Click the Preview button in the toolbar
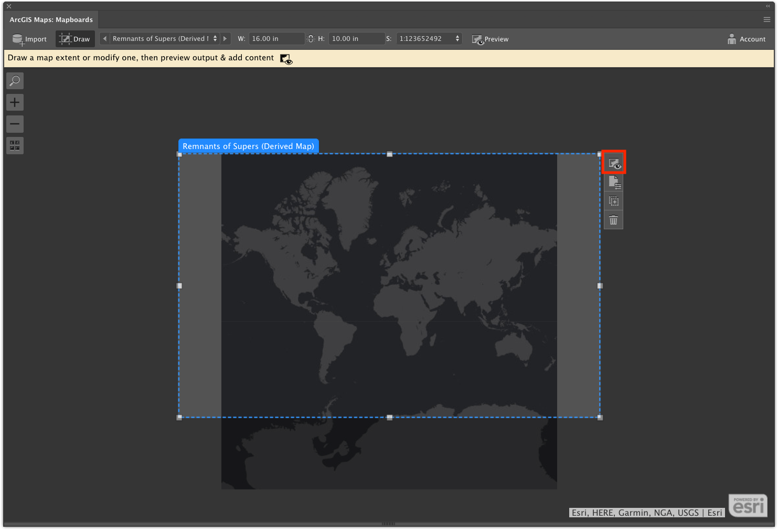The width and height of the screenshot is (778, 532). pos(490,39)
